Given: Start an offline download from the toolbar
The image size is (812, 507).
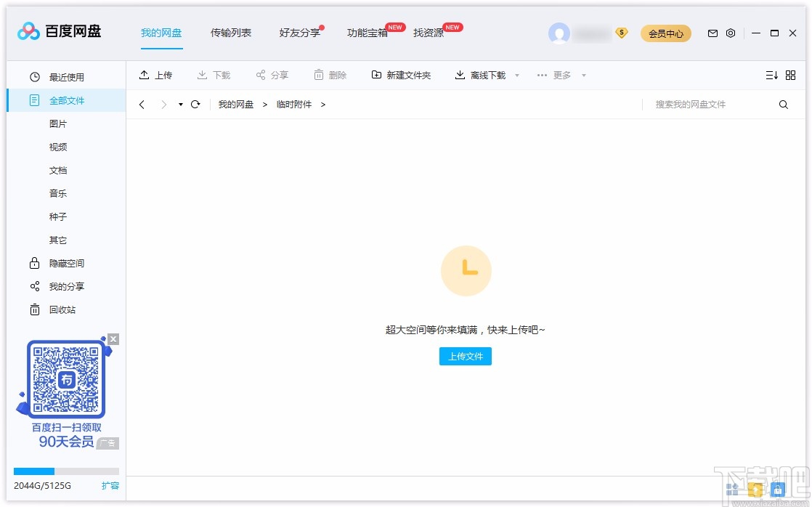Looking at the screenshot, I should (480, 75).
